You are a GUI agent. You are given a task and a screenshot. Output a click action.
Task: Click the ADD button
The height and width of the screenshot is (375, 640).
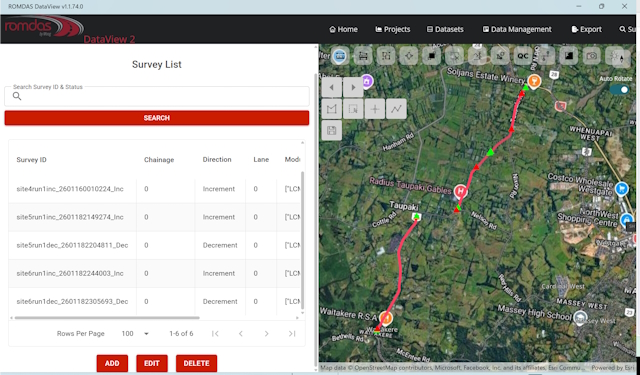coord(112,363)
